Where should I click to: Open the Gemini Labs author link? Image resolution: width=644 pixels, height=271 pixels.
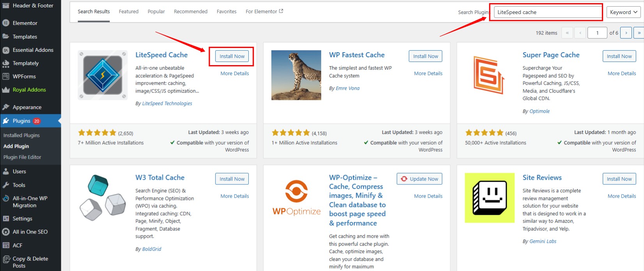coord(543,242)
